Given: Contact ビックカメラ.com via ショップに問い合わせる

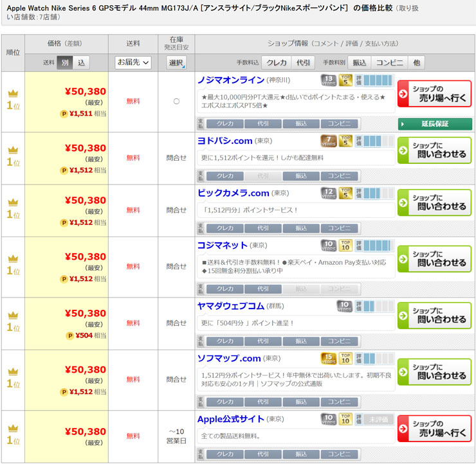Looking at the screenshot, I should 434,202.
